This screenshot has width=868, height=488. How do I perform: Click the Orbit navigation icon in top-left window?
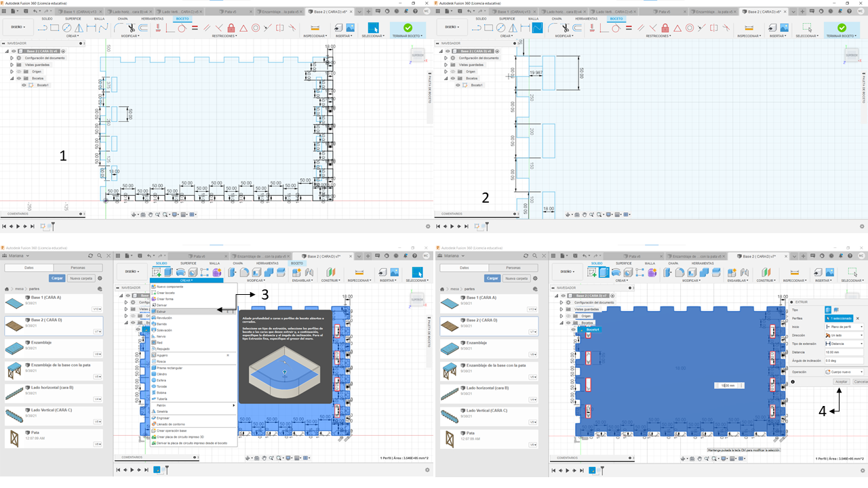[x=134, y=215]
